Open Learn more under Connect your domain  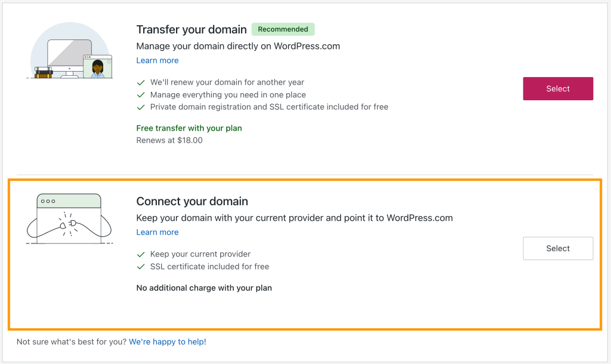(x=158, y=232)
